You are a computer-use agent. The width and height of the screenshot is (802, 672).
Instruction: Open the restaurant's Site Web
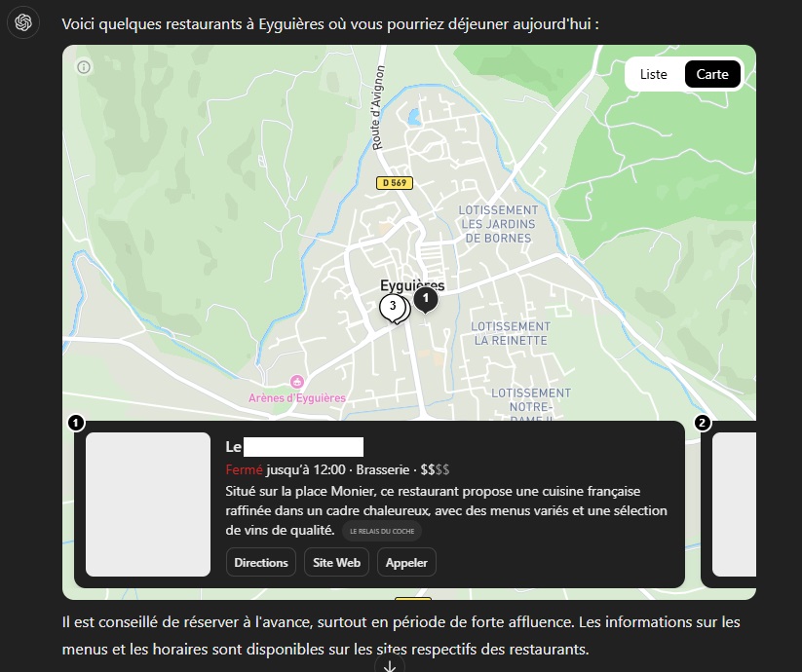click(x=336, y=562)
